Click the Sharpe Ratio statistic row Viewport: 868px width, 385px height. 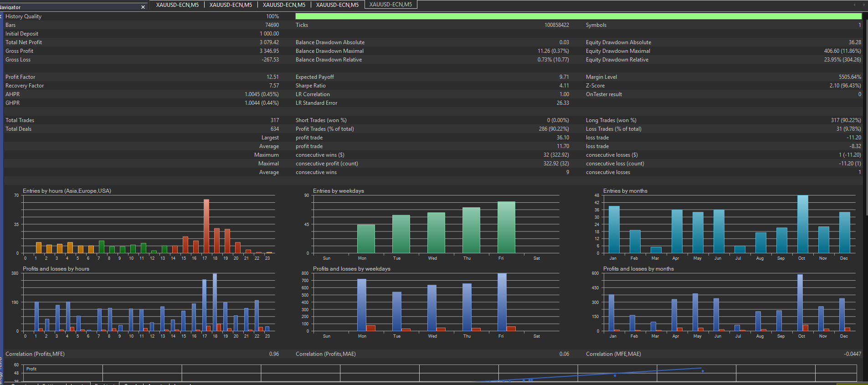coord(311,86)
